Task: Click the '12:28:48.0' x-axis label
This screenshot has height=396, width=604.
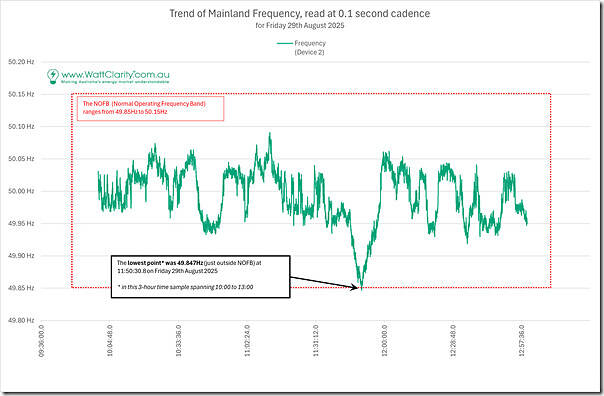Action: pos(453,341)
